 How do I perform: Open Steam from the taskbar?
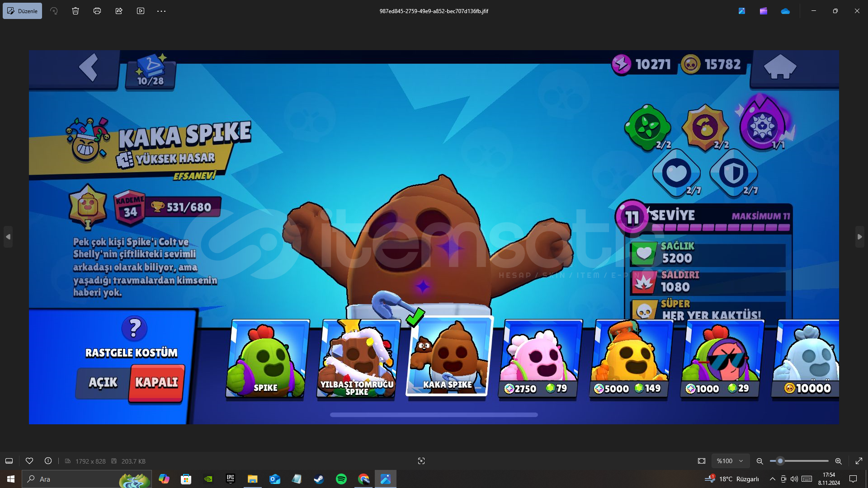click(x=319, y=479)
